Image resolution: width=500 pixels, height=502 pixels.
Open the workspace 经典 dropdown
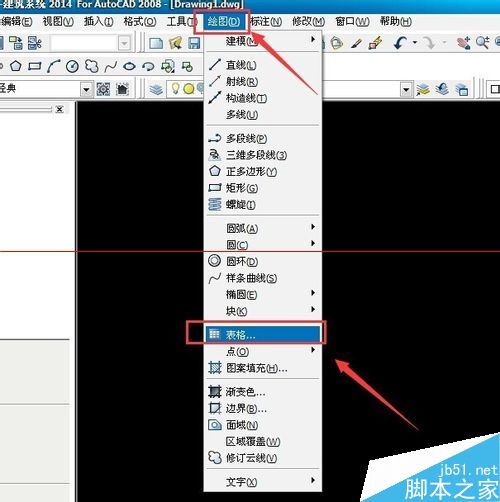[x=86, y=89]
